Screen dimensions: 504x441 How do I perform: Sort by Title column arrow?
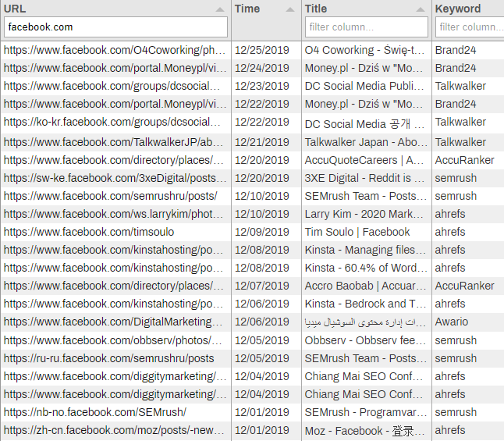421,9
